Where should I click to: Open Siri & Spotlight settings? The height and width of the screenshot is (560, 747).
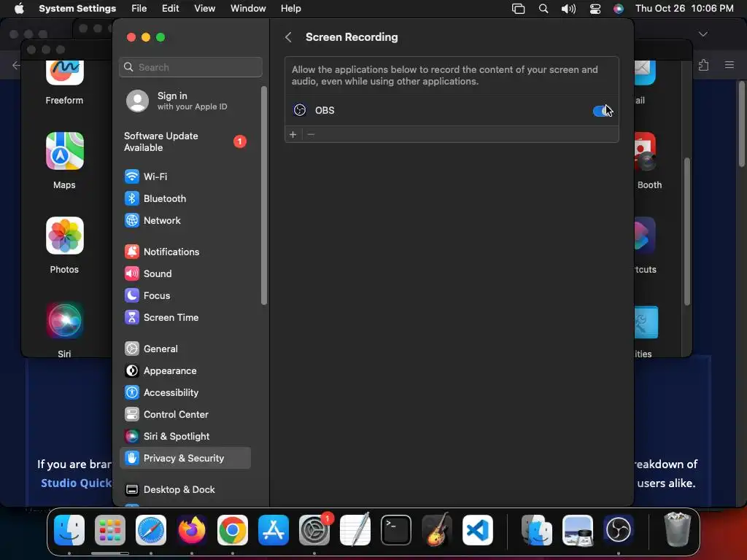pos(186,437)
